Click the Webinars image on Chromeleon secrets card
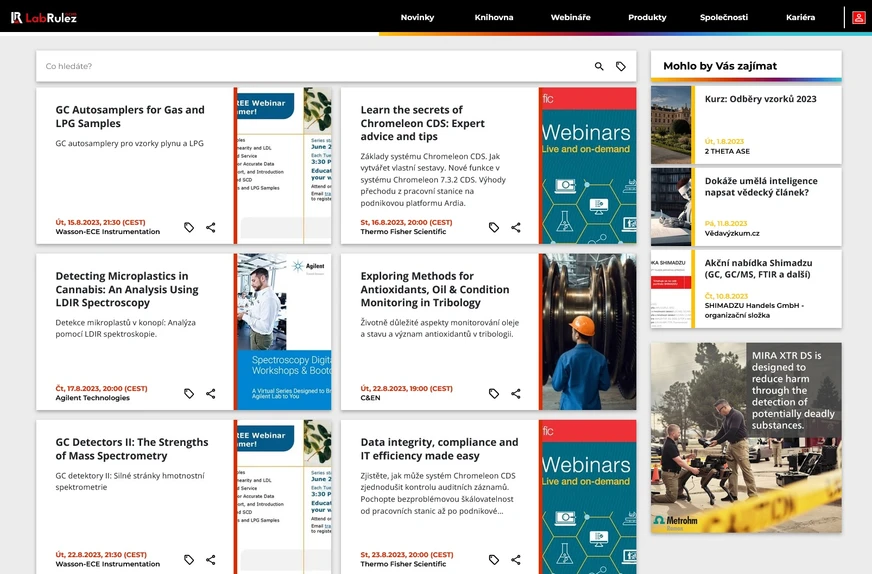 coord(589,166)
